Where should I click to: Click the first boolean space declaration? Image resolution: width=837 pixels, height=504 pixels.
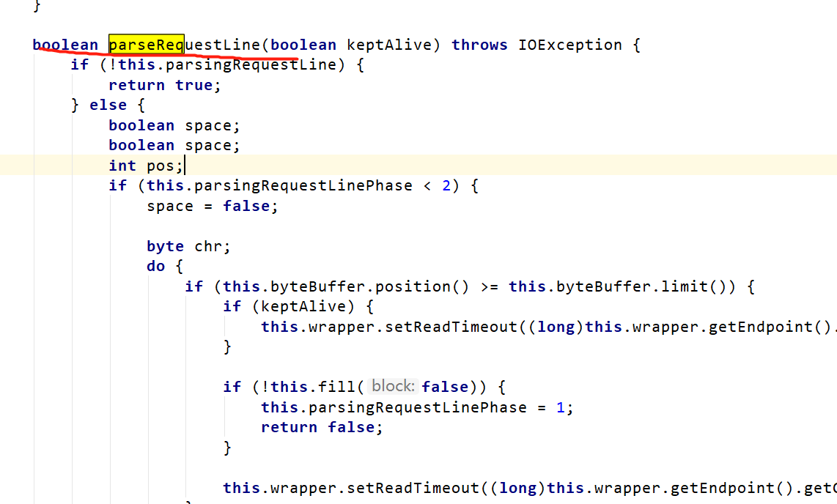[x=176, y=125]
